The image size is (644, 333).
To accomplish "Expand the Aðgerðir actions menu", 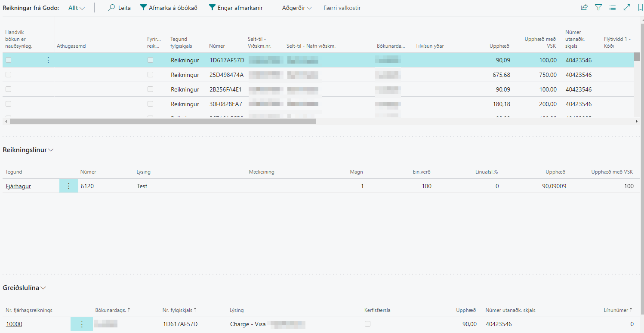I will 297,8.
